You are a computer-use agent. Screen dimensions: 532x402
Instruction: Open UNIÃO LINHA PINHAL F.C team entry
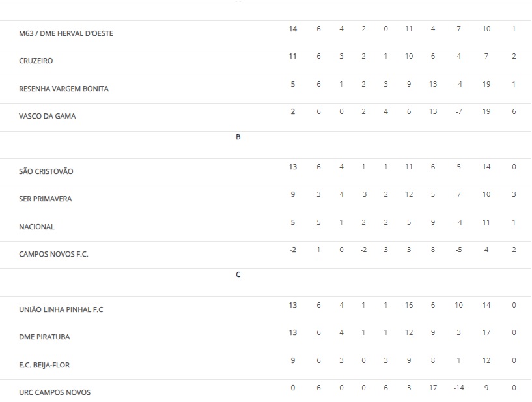61,309
